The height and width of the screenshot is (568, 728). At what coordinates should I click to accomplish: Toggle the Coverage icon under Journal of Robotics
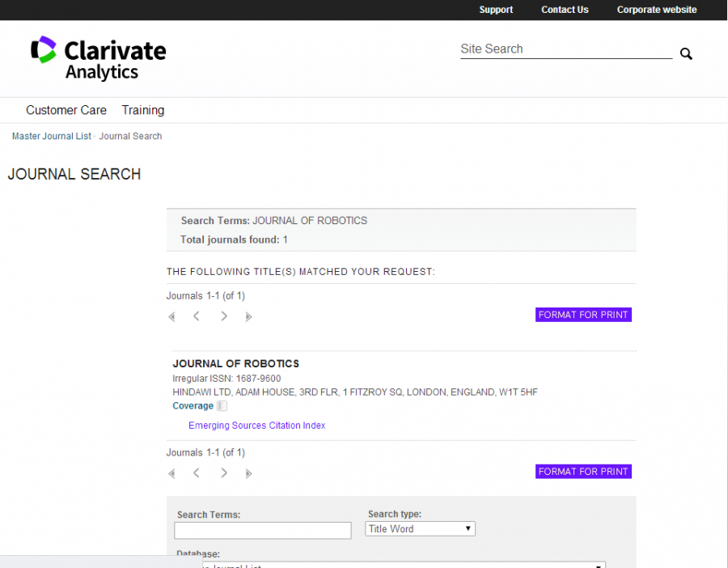pyautogui.click(x=222, y=406)
